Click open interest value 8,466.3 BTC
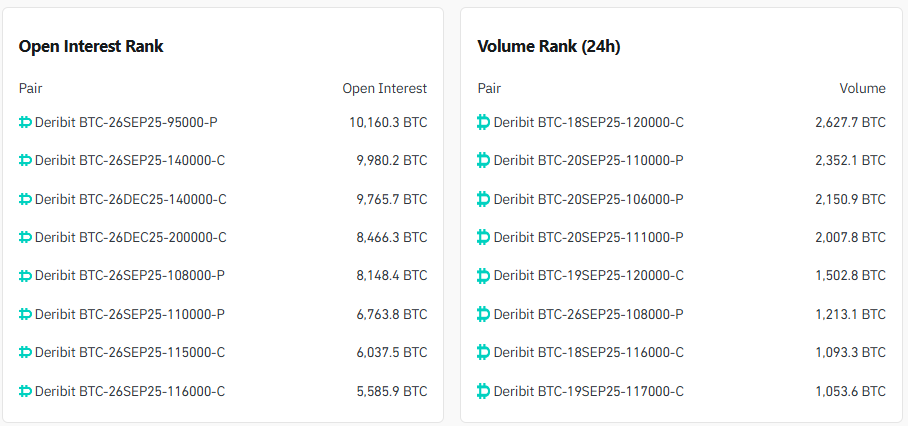This screenshot has width=908, height=426. pyautogui.click(x=392, y=237)
